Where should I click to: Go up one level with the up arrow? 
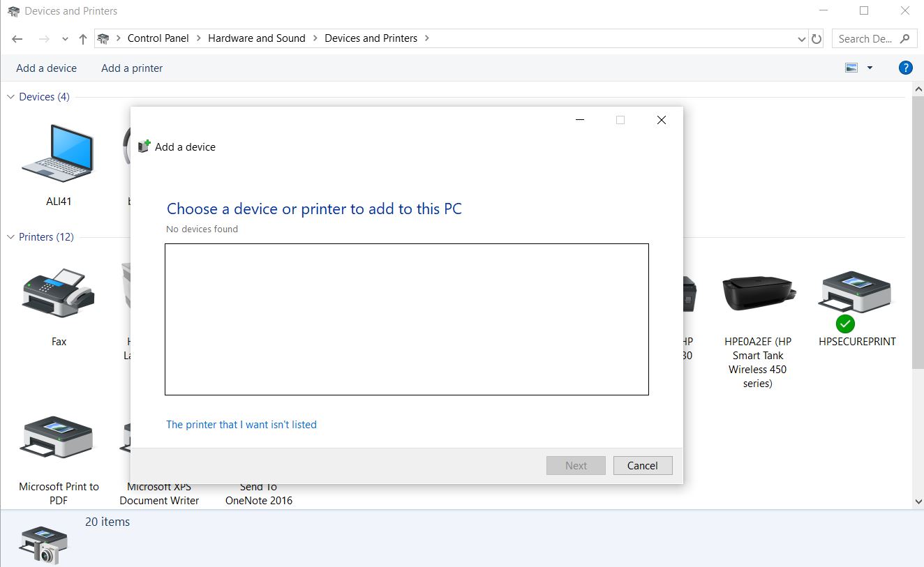[x=83, y=39]
